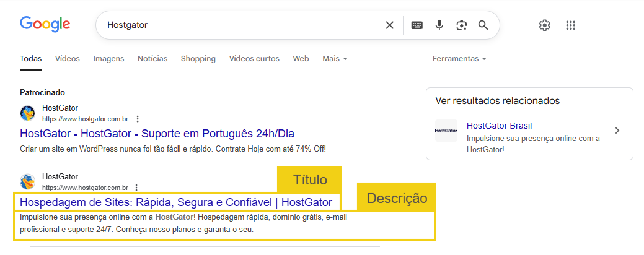
Task: Select the Notícias tab
Action: point(152,59)
